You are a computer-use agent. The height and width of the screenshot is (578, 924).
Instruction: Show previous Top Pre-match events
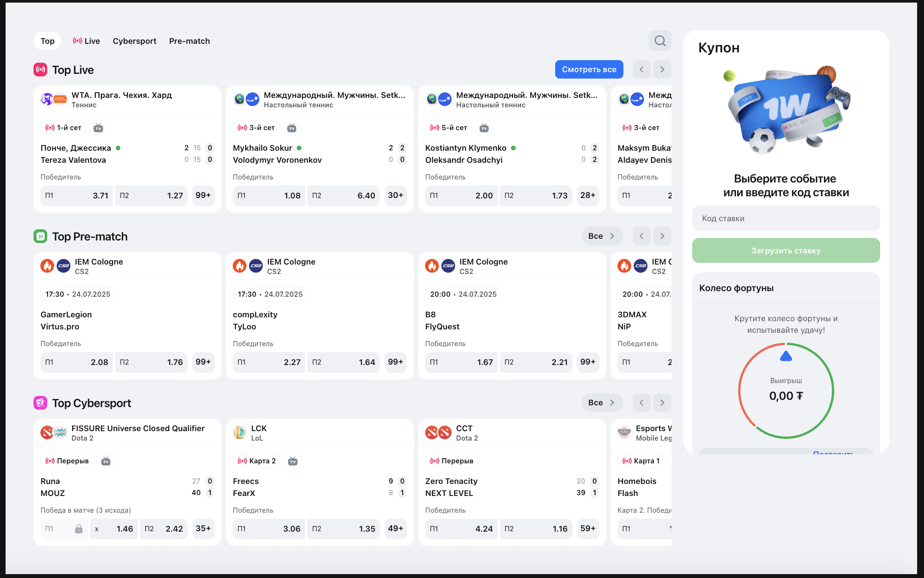coord(641,236)
